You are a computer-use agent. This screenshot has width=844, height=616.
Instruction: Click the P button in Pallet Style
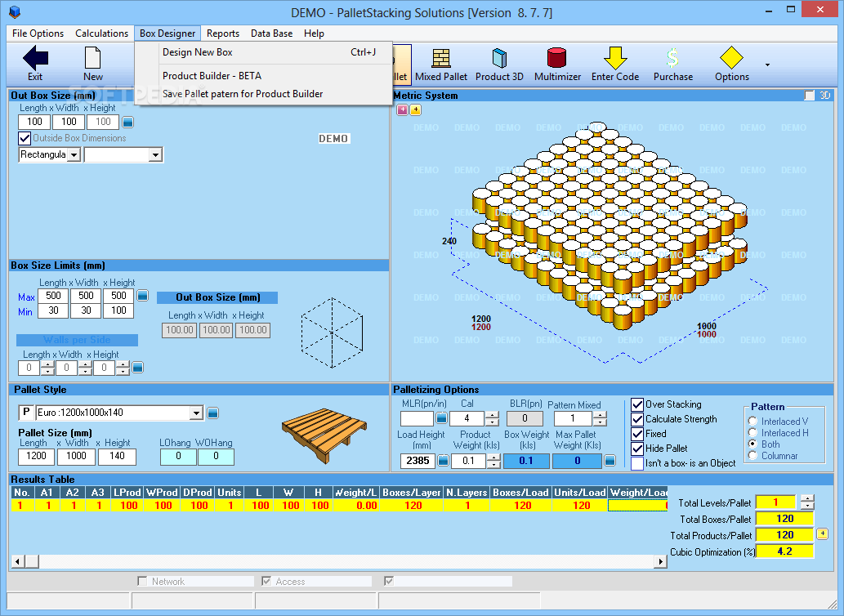pos(26,412)
